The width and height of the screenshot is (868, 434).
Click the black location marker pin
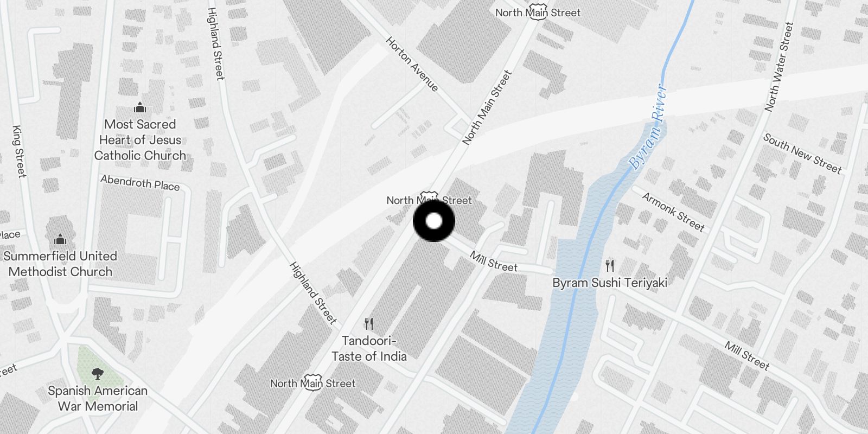pyautogui.click(x=433, y=221)
